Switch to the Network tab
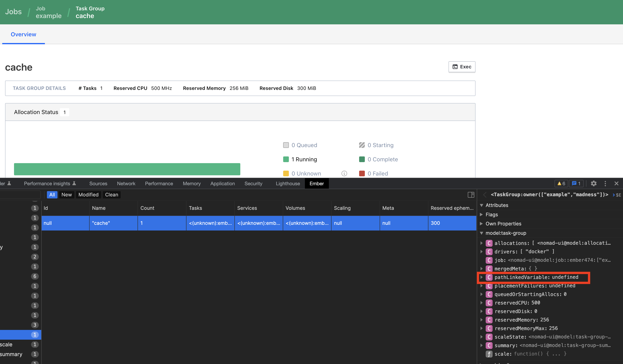 pyautogui.click(x=126, y=183)
